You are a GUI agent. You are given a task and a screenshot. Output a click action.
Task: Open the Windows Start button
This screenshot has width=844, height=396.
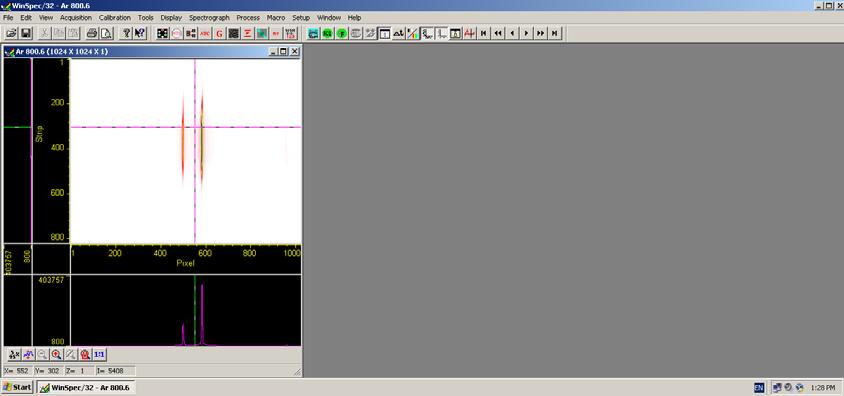(18, 387)
